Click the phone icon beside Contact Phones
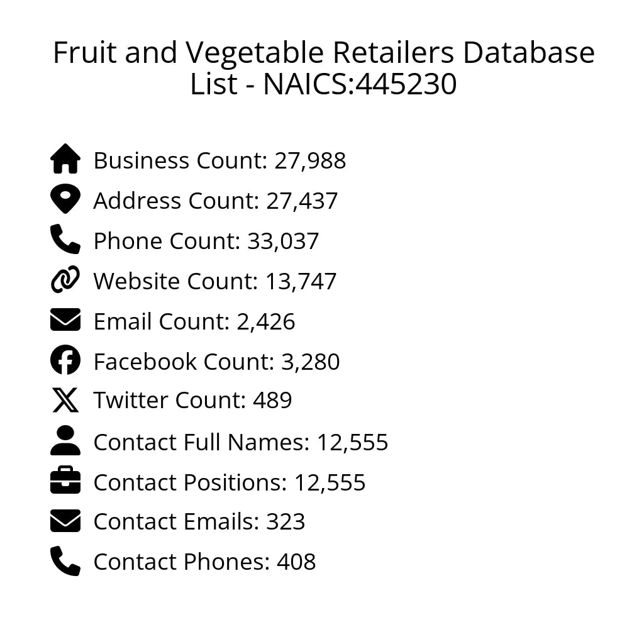This screenshot has height=644, width=644. (x=65, y=561)
